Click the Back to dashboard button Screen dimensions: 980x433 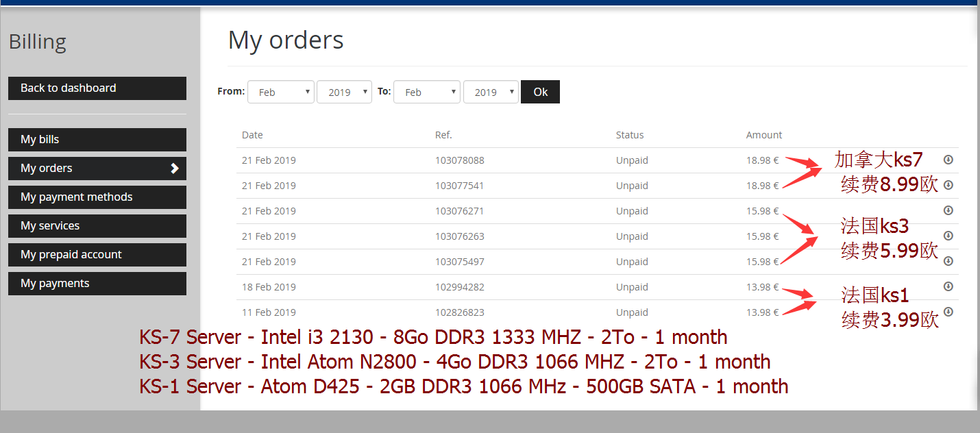97,88
